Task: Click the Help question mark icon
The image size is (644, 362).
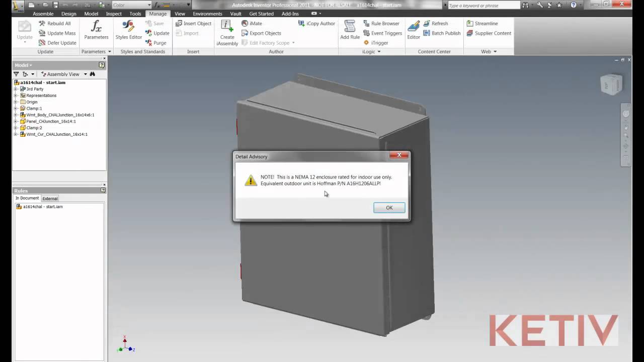Action: [x=573, y=5]
